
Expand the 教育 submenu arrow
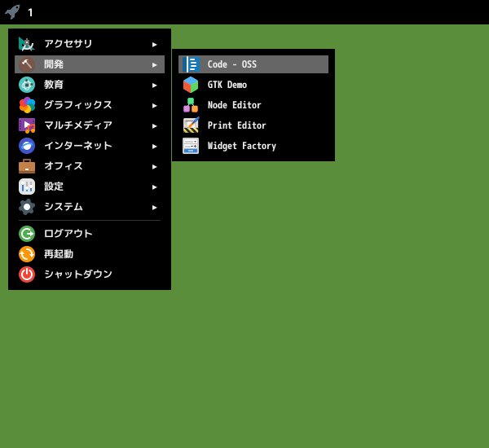click(x=154, y=86)
